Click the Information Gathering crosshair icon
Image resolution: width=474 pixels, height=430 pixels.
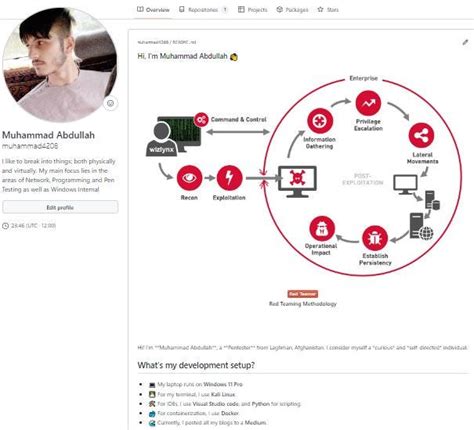pos(320,121)
